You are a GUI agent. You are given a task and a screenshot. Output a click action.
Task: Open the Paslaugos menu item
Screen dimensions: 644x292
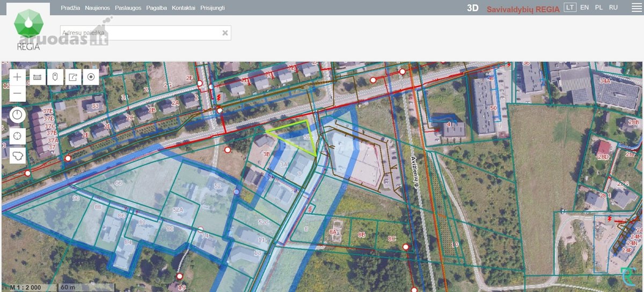tap(128, 8)
